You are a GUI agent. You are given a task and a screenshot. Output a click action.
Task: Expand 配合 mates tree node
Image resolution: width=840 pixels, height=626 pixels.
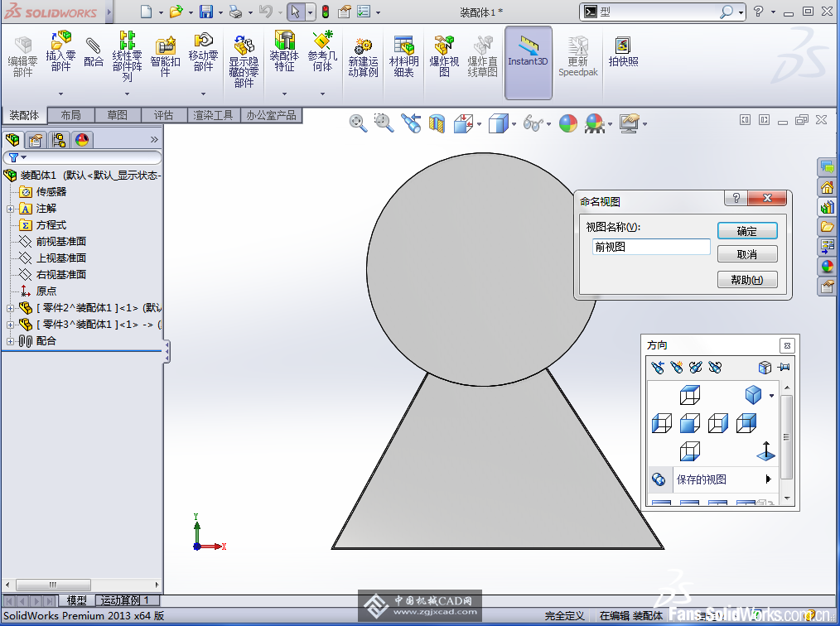coord(10,342)
